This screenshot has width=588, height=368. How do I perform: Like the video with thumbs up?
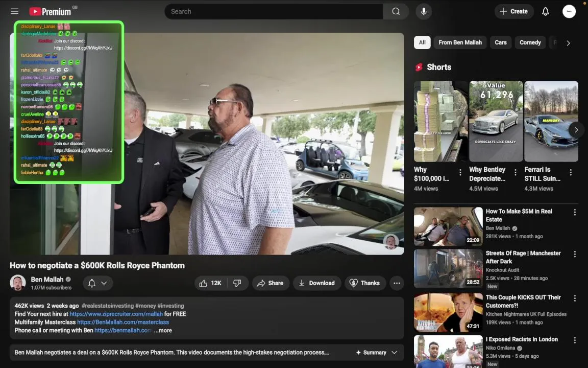click(210, 283)
